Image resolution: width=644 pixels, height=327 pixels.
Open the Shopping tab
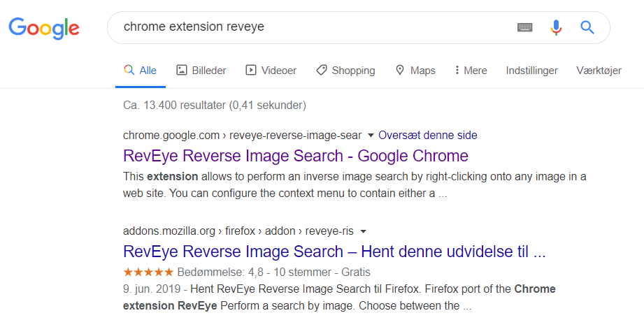(x=345, y=71)
